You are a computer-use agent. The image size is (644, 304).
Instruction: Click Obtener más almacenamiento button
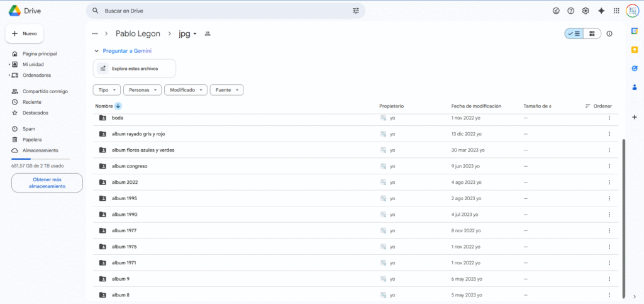tap(47, 183)
